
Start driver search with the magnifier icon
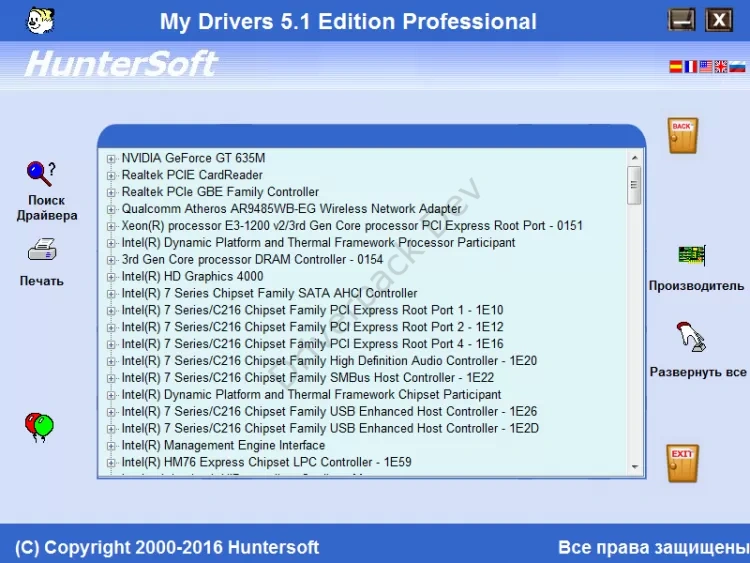coord(41,174)
